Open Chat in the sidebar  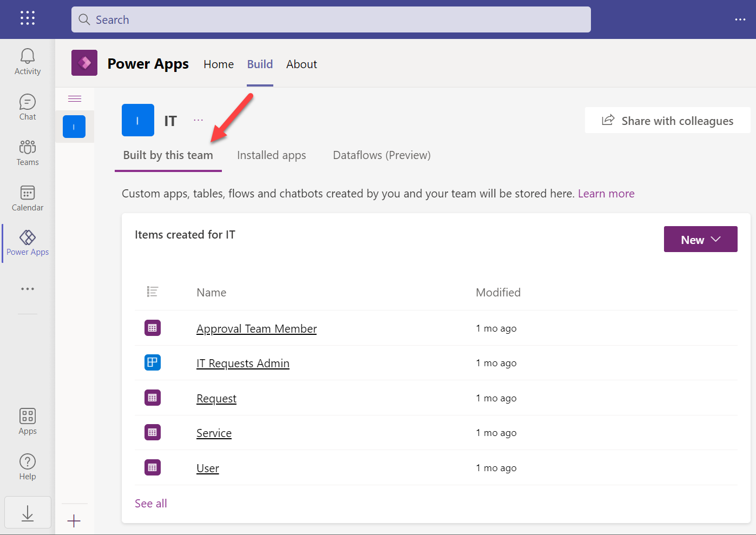pos(28,108)
